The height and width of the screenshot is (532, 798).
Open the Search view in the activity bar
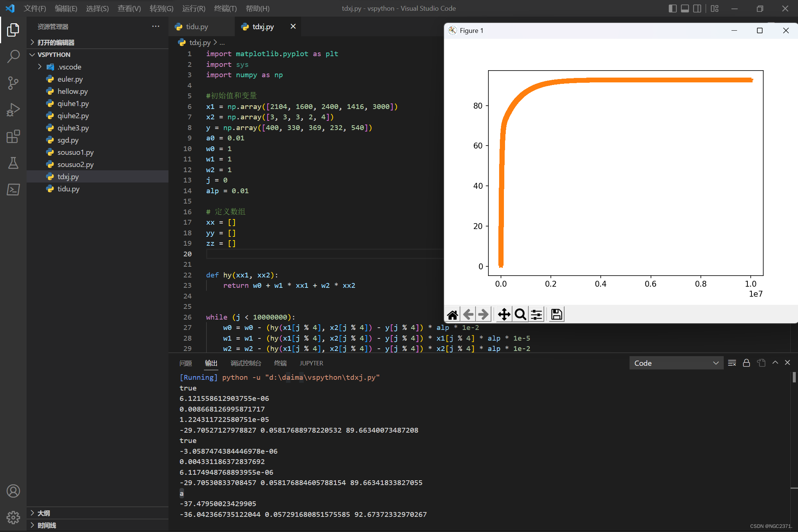click(x=13, y=57)
